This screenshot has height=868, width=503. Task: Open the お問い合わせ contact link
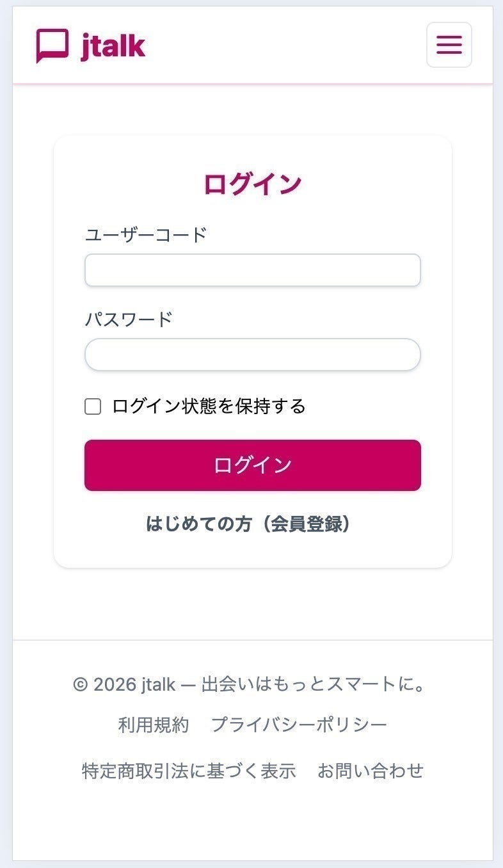[x=371, y=771]
